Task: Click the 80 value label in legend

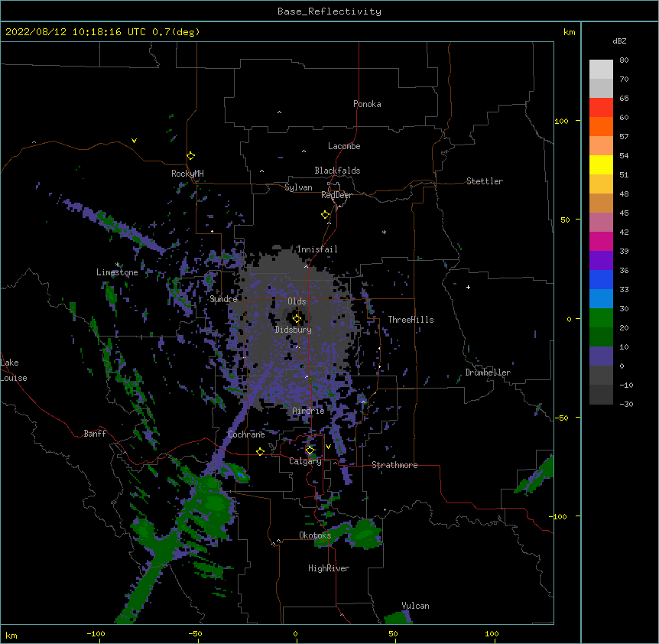Action: click(x=624, y=60)
